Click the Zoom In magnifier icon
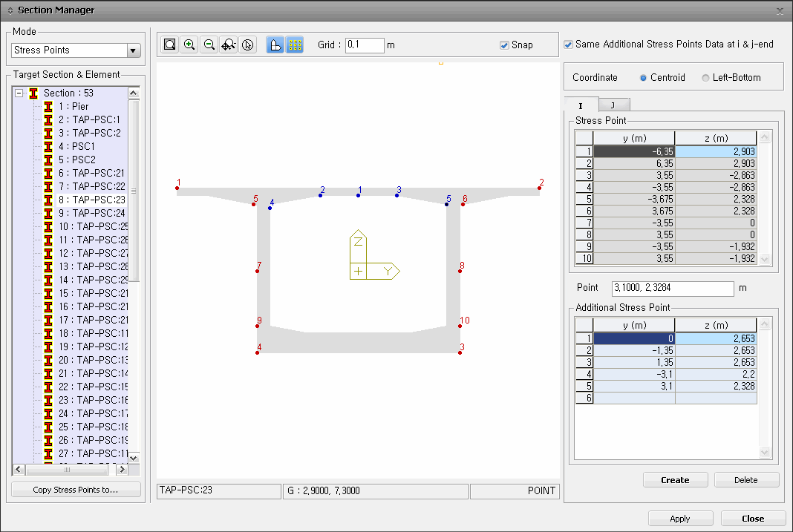Viewport: 793px width, 532px height. click(189, 45)
